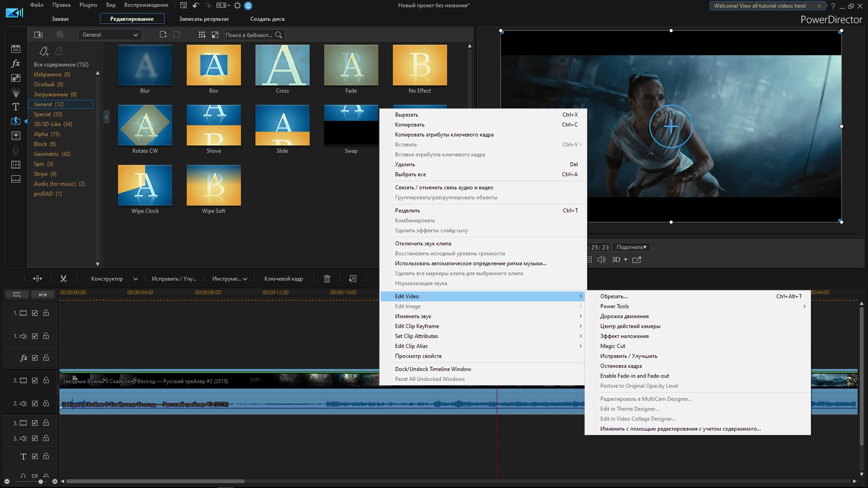Open the notifications bell icon
Image resolution: width=868 pixels, height=488 pixels.
tap(248, 5)
